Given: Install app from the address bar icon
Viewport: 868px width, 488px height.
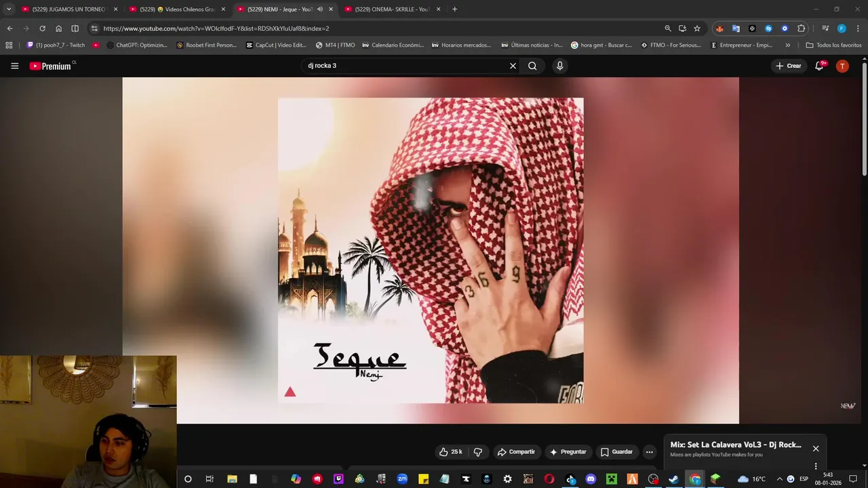Looking at the screenshot, I should point(682,28).
